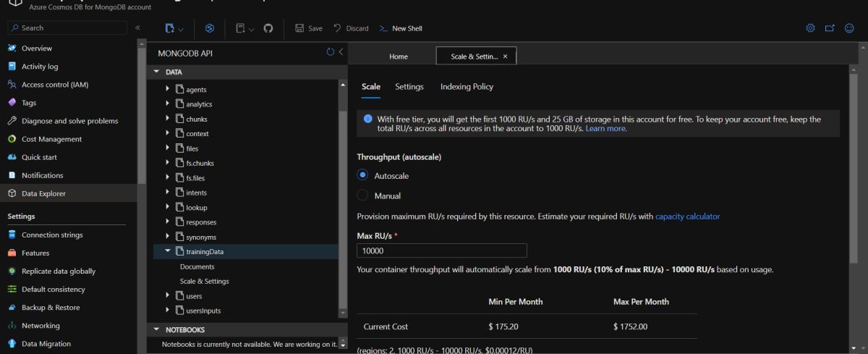Open a New Shell

click(x=401, y=28)
